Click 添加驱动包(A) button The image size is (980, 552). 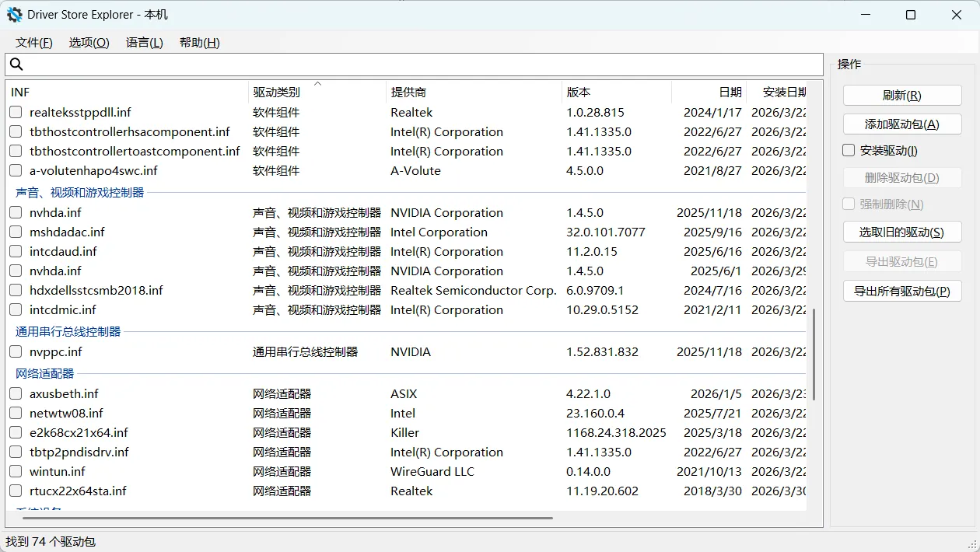tap(902, 124)
